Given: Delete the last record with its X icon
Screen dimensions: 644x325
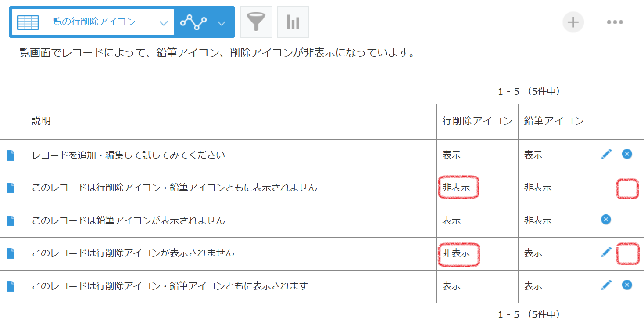Looking at the screenshot, I should click(x=626, y=285).
